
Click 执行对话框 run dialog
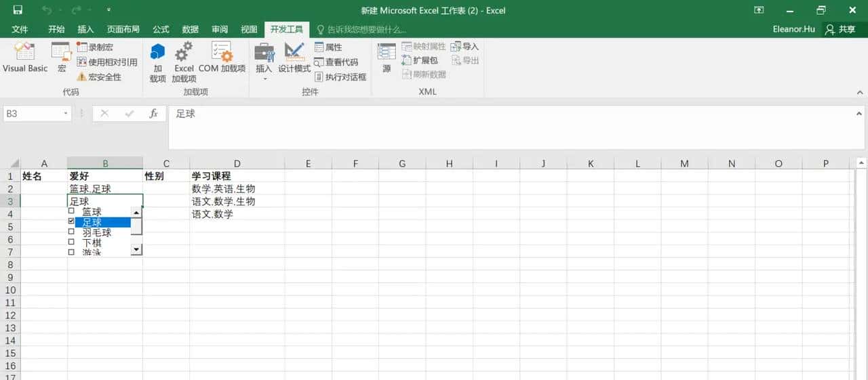point(340,77)
